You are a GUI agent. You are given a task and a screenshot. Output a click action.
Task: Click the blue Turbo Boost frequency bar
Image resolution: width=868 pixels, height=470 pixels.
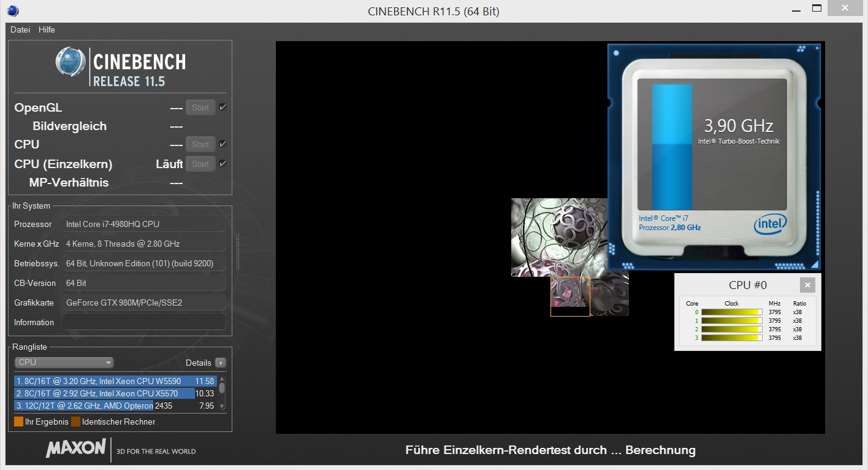pyautogui.click(x=672, y=147)
